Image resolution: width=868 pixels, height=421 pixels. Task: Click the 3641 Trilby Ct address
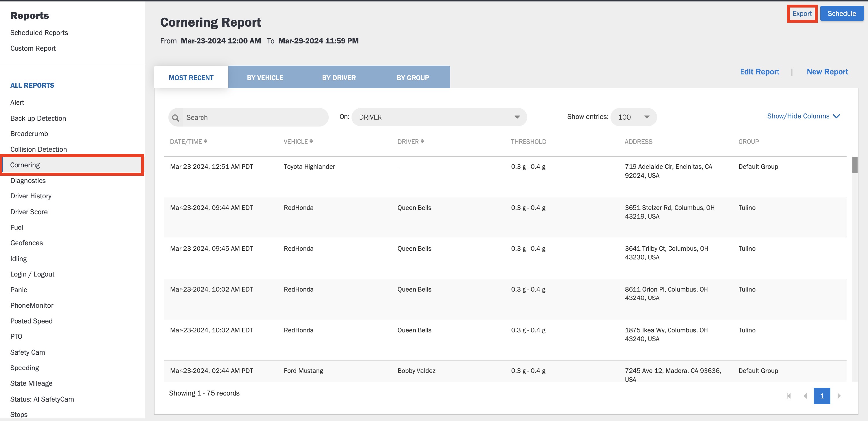[667, 253]
